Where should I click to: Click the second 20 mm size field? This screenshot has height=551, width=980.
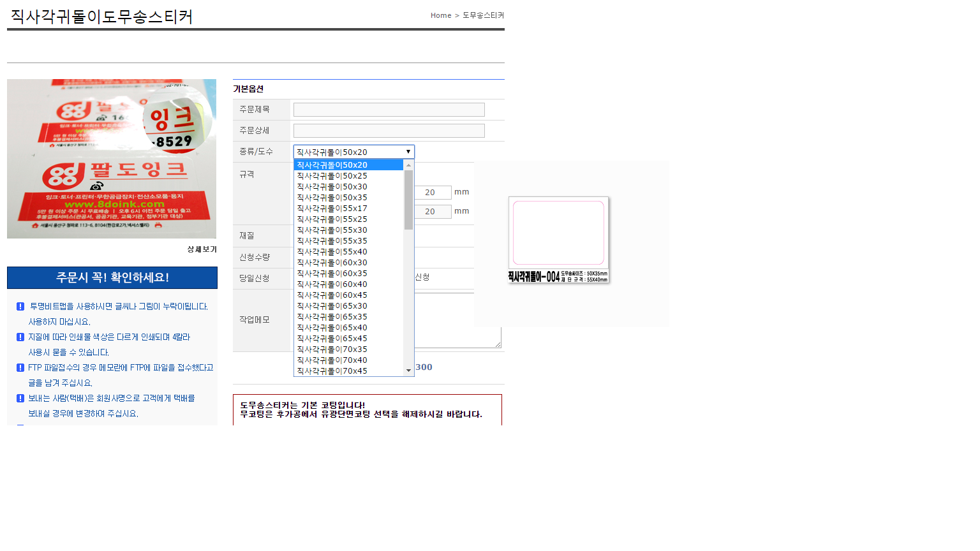[433, 212]
